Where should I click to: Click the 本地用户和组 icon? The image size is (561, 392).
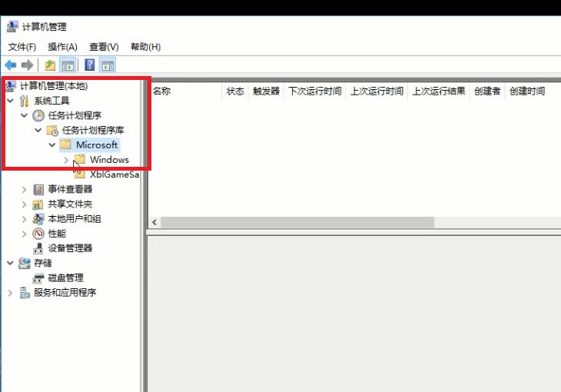(38, 219)
